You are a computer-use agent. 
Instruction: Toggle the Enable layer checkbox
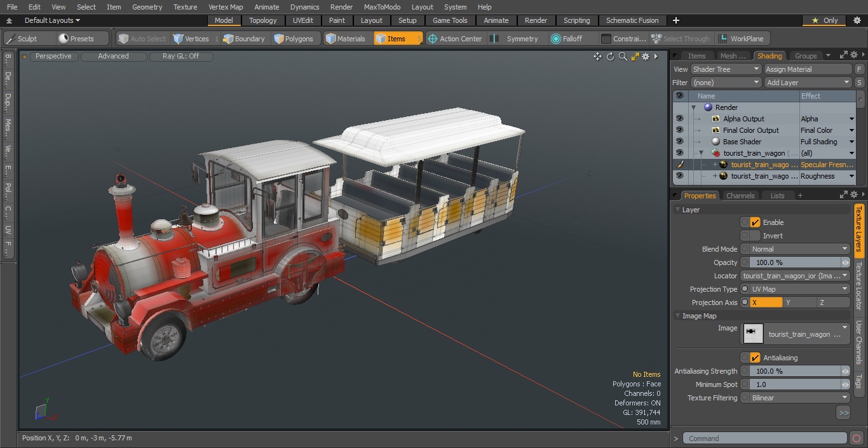[x=755, y=222]
